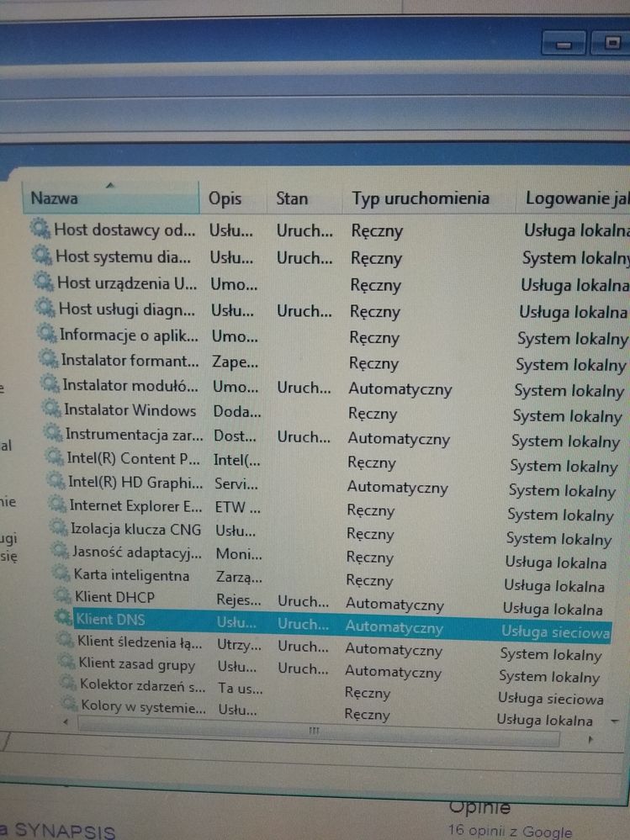Click gear icon of Host dostawcy service
The width and height of the screenshot is (630, 840).
click(40, 228)
